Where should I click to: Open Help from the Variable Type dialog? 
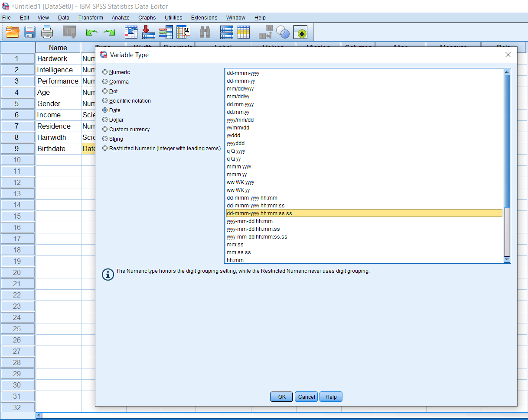pyautogui.click(x=331, y=397)
